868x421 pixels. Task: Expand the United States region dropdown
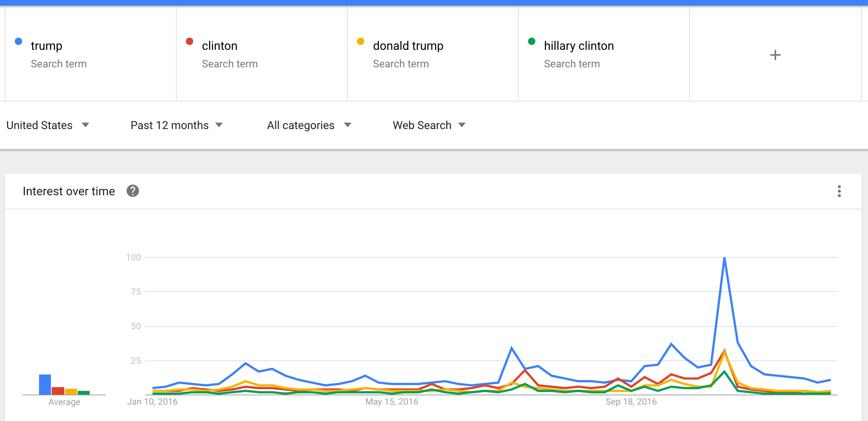click(48, 125)
